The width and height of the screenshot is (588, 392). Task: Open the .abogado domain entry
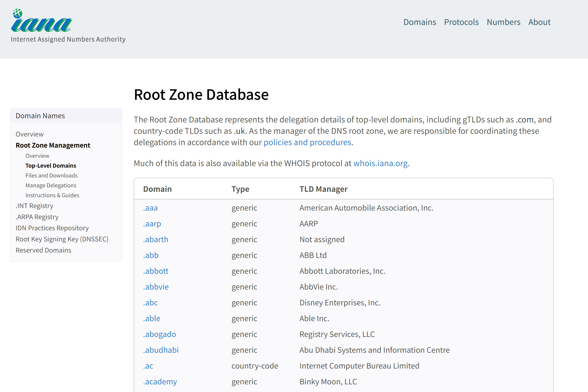pos(159,334)
